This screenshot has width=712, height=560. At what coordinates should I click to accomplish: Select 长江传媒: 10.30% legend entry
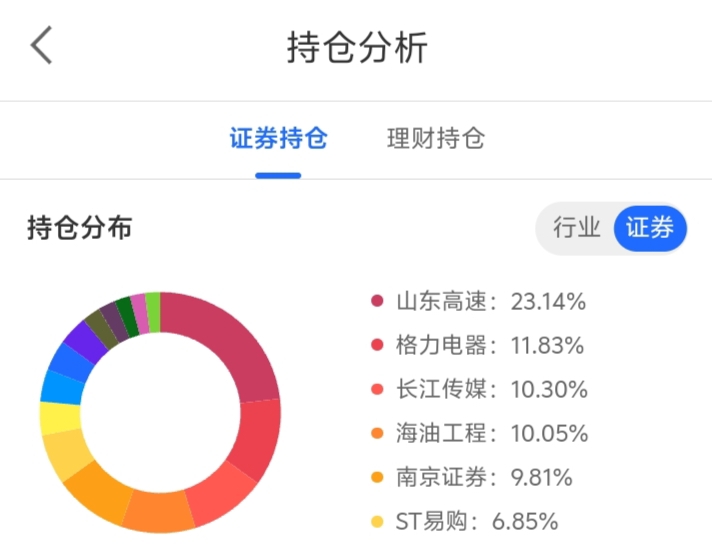click(490, 389)
